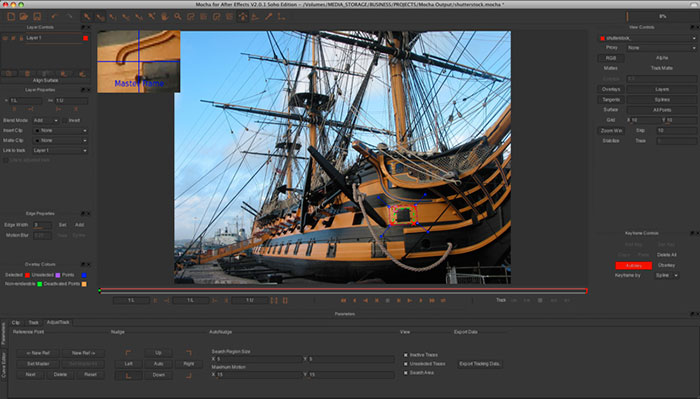700x399 pixels.
Task: Click the Reset button under Reference Point
Action: pos(90,375)
